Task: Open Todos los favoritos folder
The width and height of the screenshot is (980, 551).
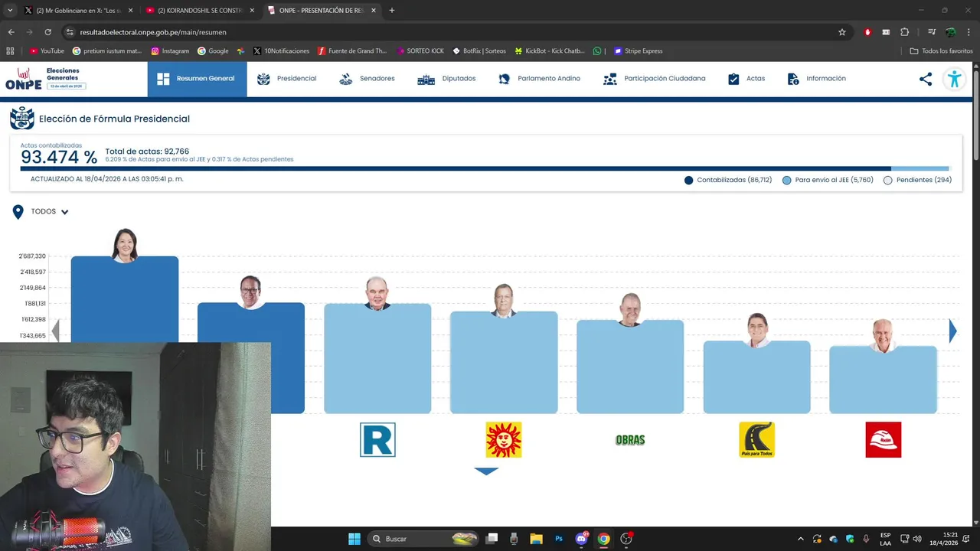Action: [941, 51]
